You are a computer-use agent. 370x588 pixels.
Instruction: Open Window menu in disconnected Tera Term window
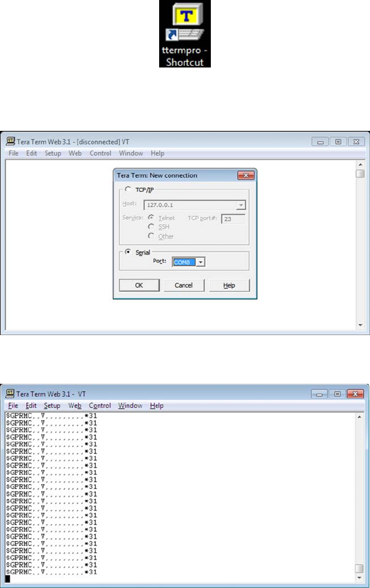coord(131,153)
